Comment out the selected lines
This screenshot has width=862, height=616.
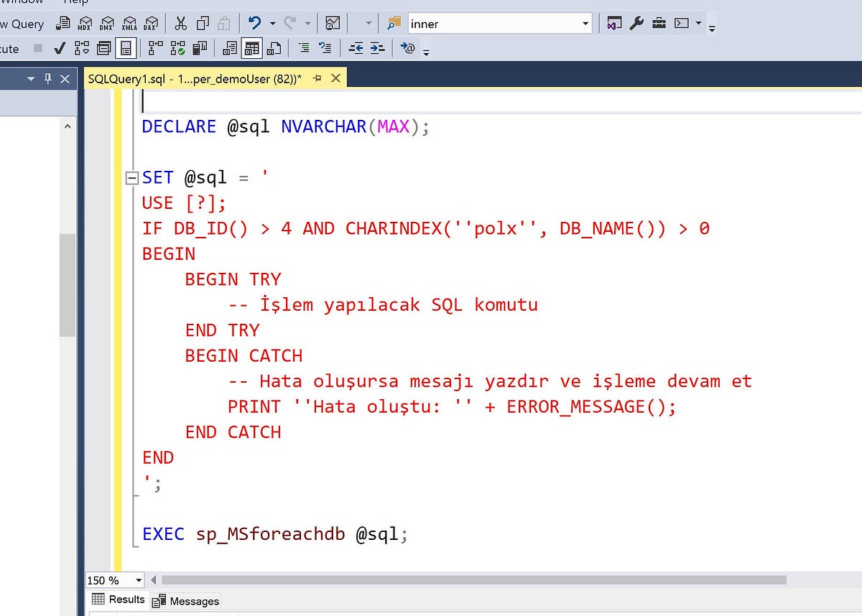pos(304,49)
